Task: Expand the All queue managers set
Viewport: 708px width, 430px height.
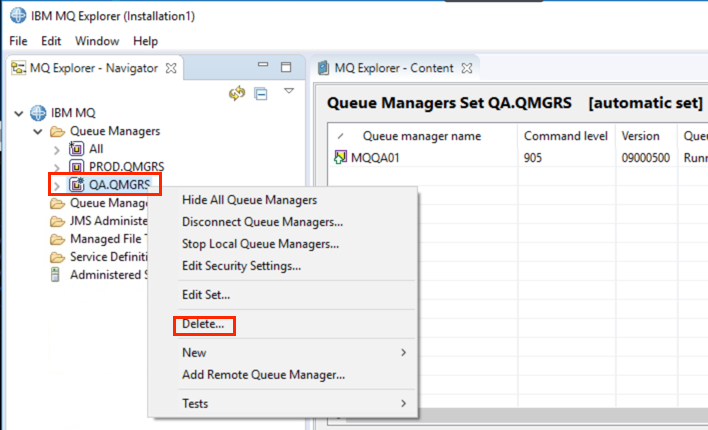Action: click(x=56, y=150)
